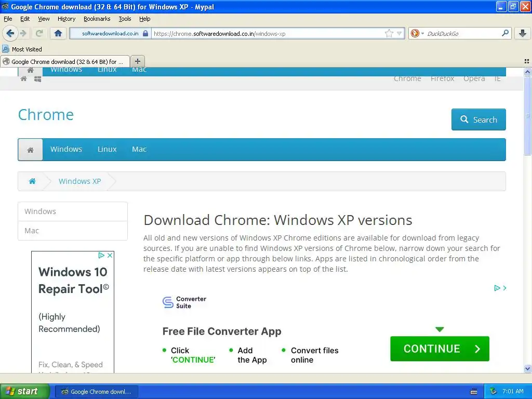The width and height of the screenshot is (532, 399).
Task: Go back using the back arrow button
Action: pyautogui.click(x=9, y=33)
